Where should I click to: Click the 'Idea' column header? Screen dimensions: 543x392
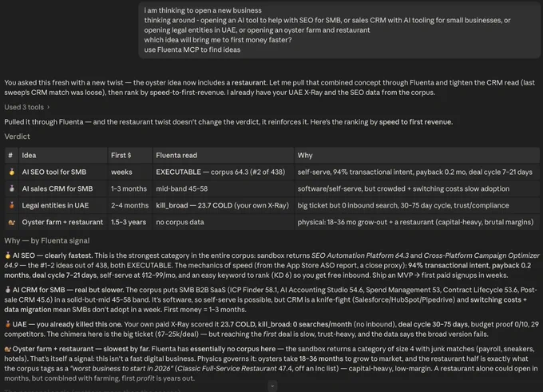tap(29, 155)
